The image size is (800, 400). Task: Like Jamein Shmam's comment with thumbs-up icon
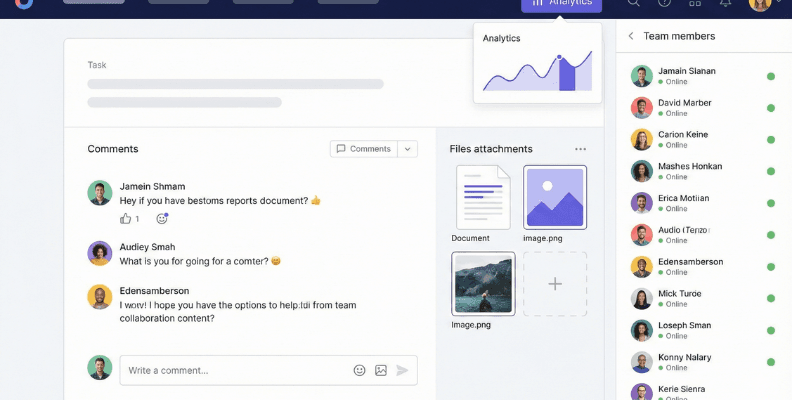coord(126,219)
